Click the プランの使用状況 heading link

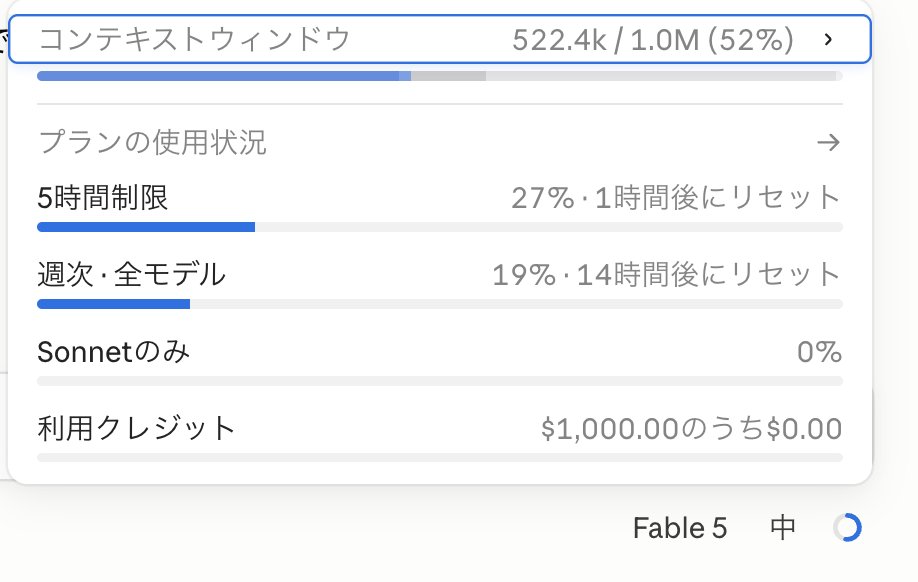tap(152, 142)
